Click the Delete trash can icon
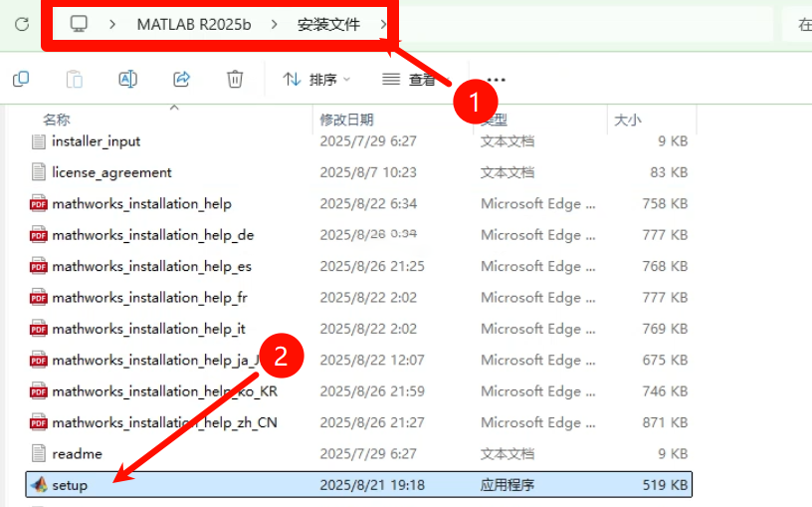 point(235,80)
